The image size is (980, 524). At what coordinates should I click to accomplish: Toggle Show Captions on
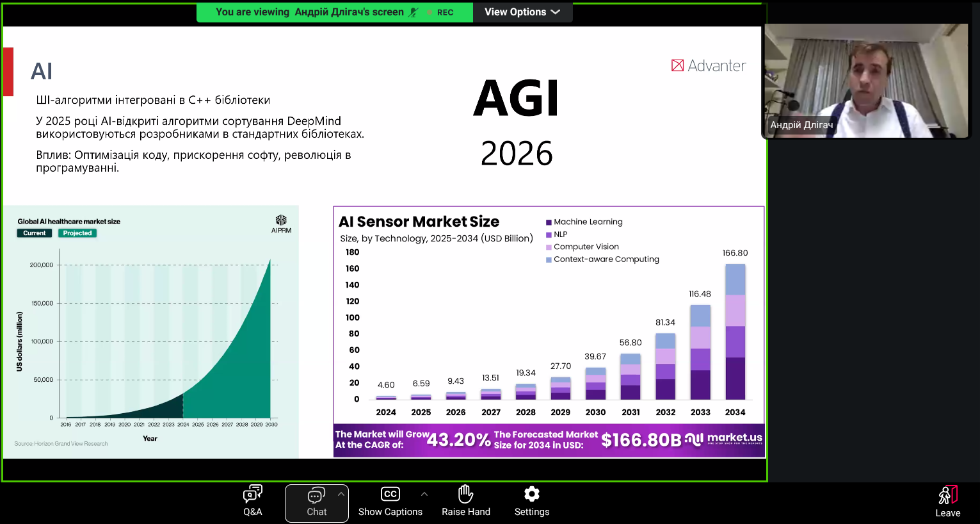390,502
